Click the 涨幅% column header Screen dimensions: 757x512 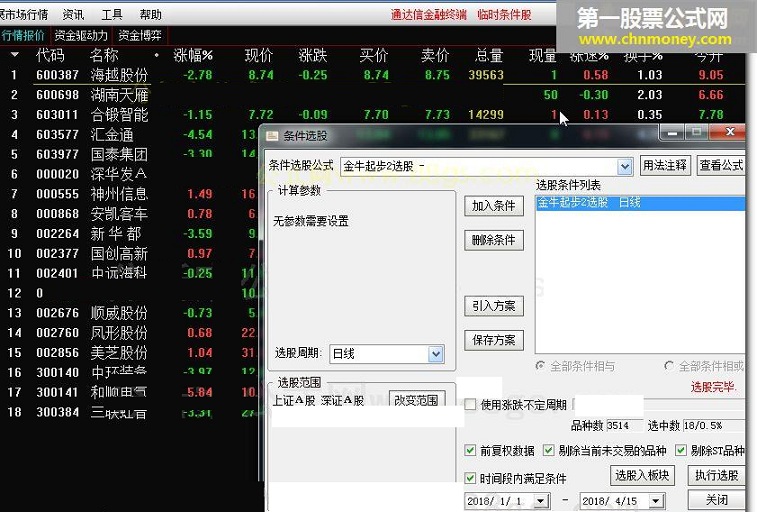coord(193,55)
